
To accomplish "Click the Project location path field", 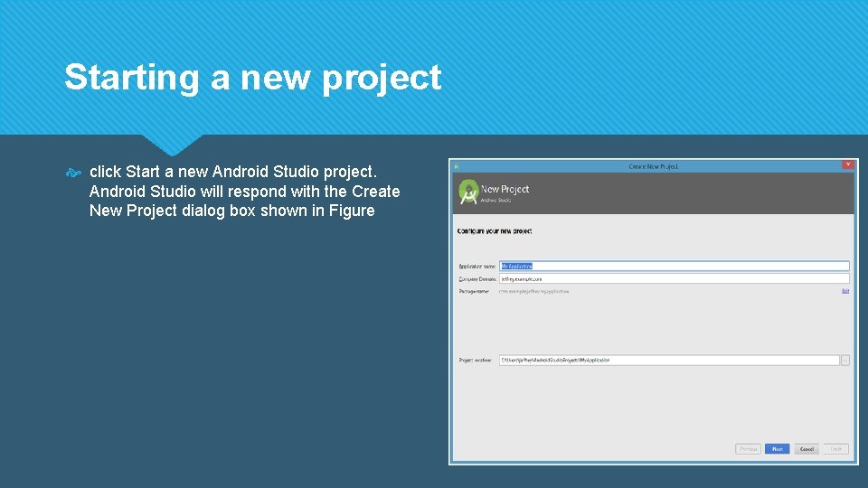I will click(x=669, y=361).
